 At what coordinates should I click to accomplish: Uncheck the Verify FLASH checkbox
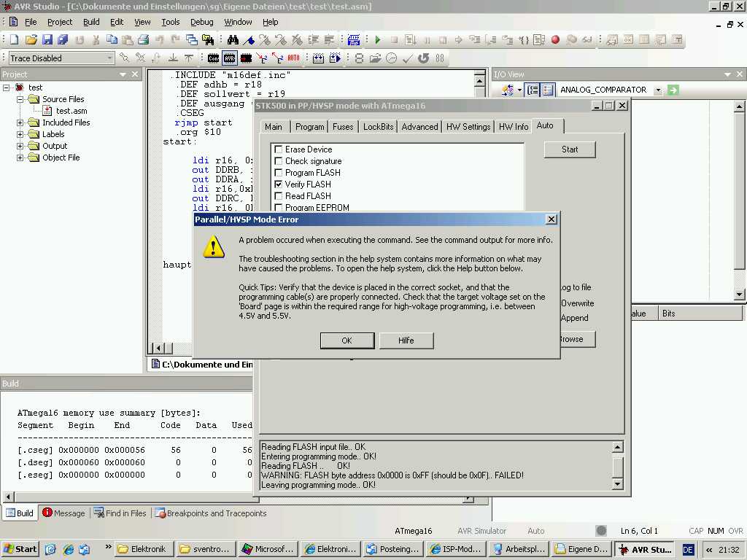[x=279, y=184]
